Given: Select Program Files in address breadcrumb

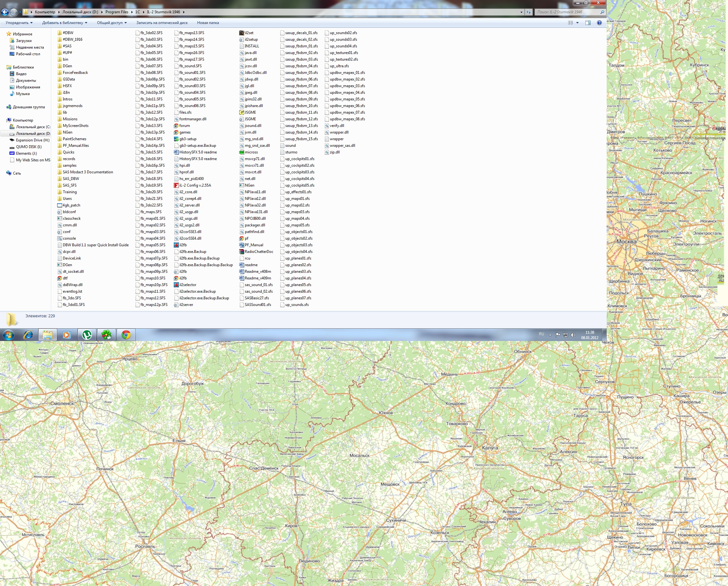Looking at the screenshot, I should pyautogui.click(x=117, y=12).
